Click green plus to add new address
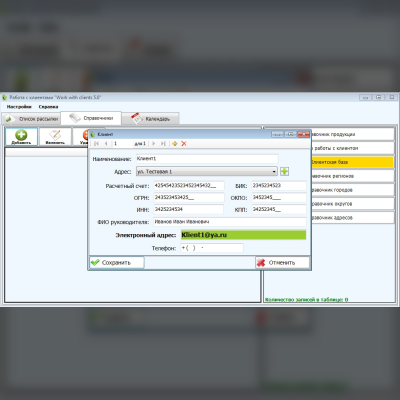The height and width of the screenshot is (400, 400). (x=284, y=171)
